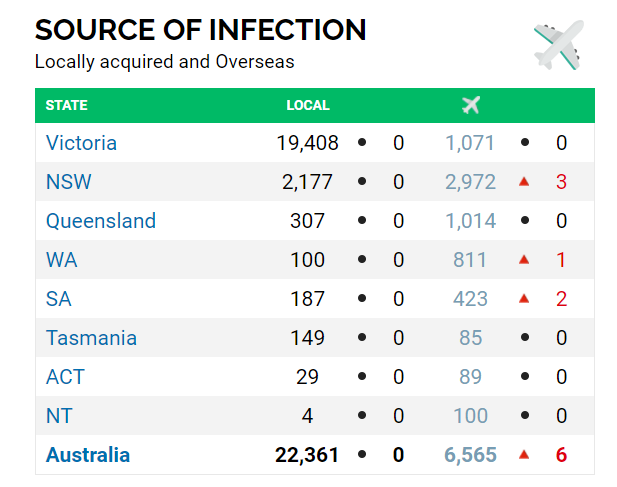Click the airplane icon in table header

(471, 105)
